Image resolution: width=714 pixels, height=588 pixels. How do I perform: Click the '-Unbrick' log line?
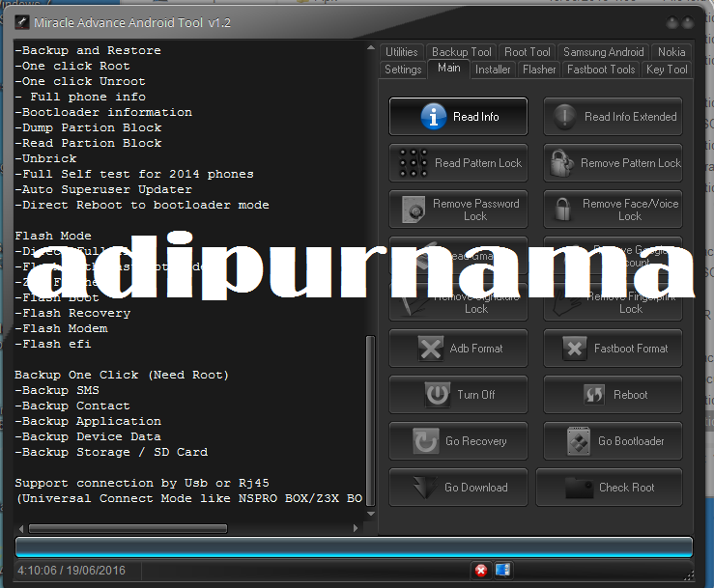[x=45, y=159]
